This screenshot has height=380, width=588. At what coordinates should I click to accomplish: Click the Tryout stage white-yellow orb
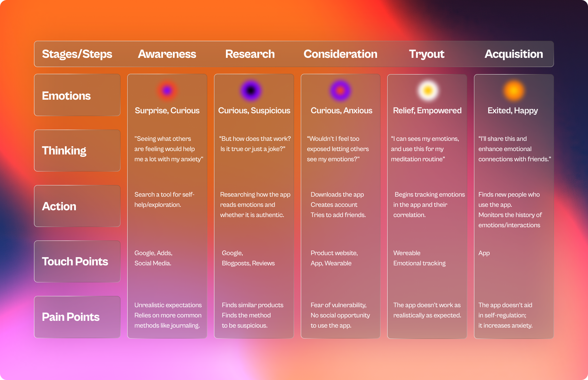point(428,90)
